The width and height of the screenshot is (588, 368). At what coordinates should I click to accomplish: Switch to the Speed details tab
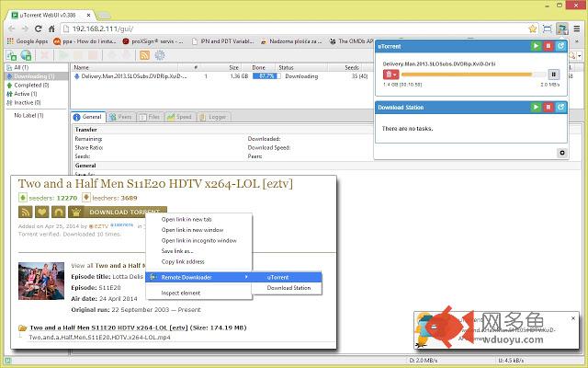[180, 117]
